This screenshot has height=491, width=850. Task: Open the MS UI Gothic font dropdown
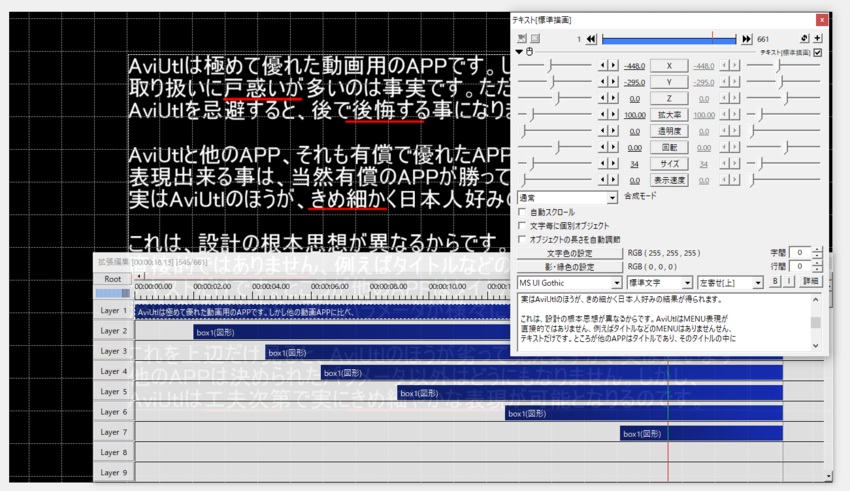pos(569,283)
